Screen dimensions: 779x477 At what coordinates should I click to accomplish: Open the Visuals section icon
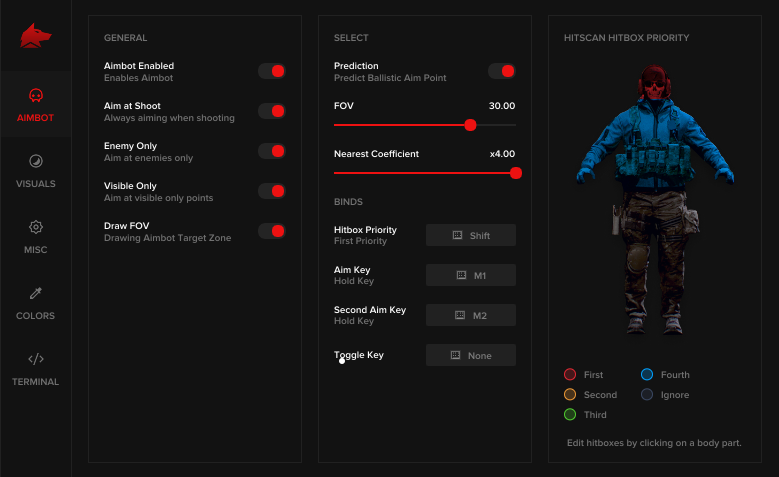pyautogui.click(x=36, y=161)
